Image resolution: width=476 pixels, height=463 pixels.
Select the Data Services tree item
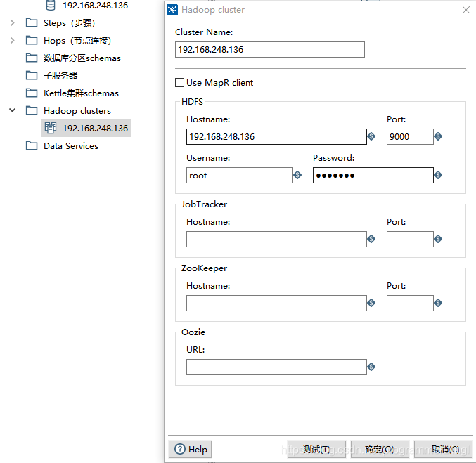click(x=71, y=145)
